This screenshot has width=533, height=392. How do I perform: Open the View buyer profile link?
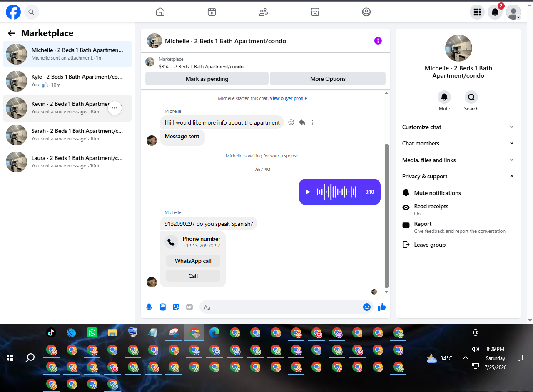click(x=288, y=98)
